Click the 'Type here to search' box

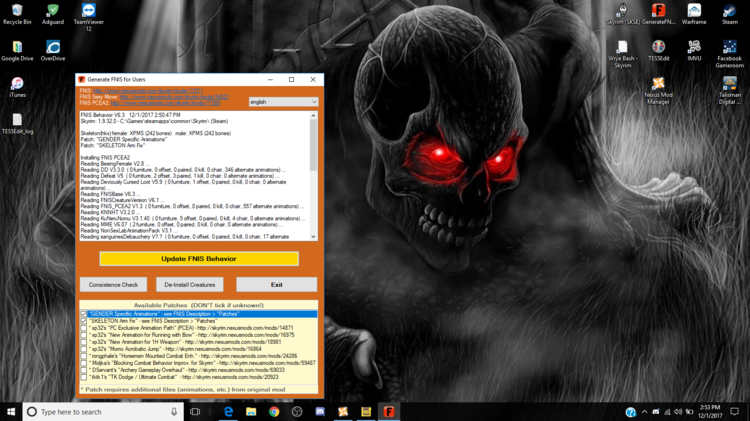[103, 411]
